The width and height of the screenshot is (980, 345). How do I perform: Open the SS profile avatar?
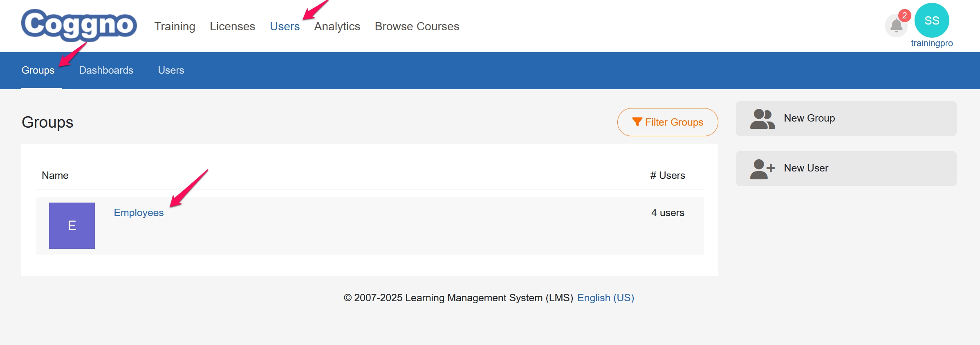[x=932, y=20]
